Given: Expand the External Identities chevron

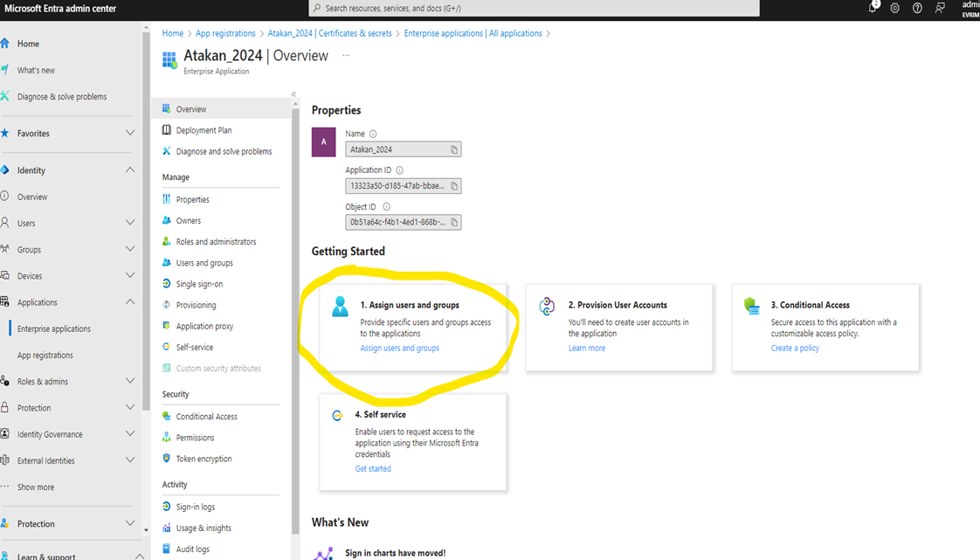Looking at the screenshot, I should point(130,460).
